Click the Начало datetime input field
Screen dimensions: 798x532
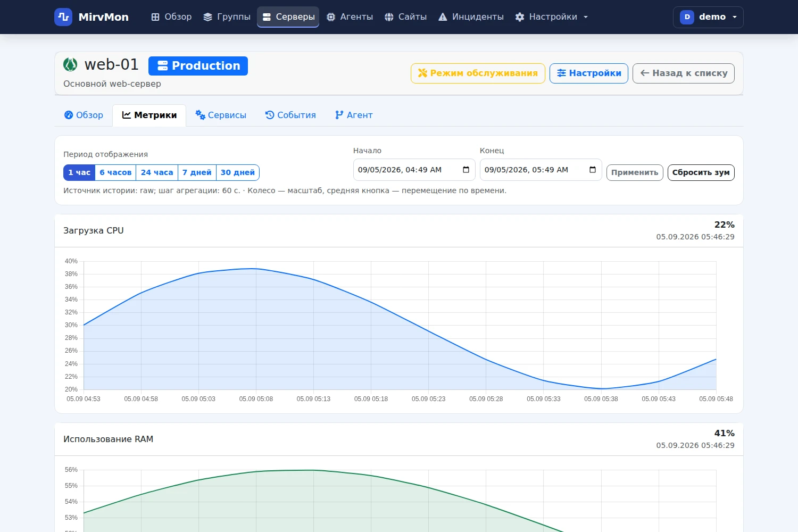tap(414, 170)
